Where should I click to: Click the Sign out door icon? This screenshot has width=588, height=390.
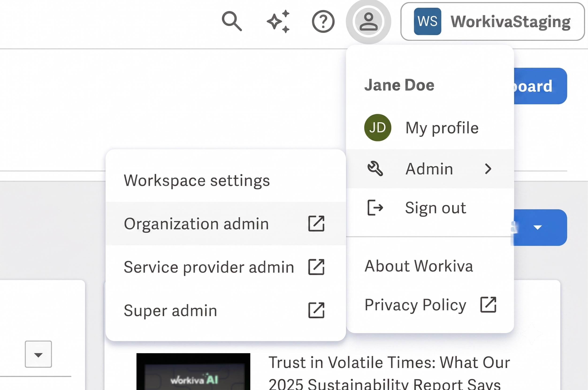(375, 207)
